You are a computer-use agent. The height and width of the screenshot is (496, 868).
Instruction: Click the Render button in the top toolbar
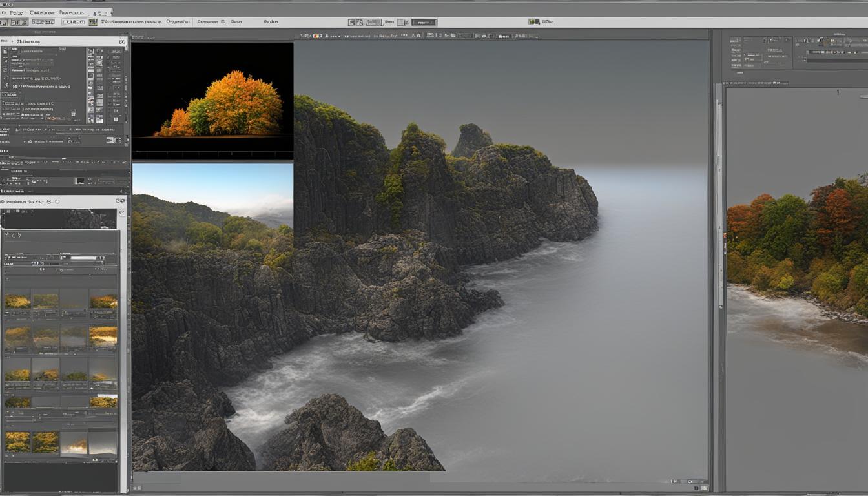(270, 21)
